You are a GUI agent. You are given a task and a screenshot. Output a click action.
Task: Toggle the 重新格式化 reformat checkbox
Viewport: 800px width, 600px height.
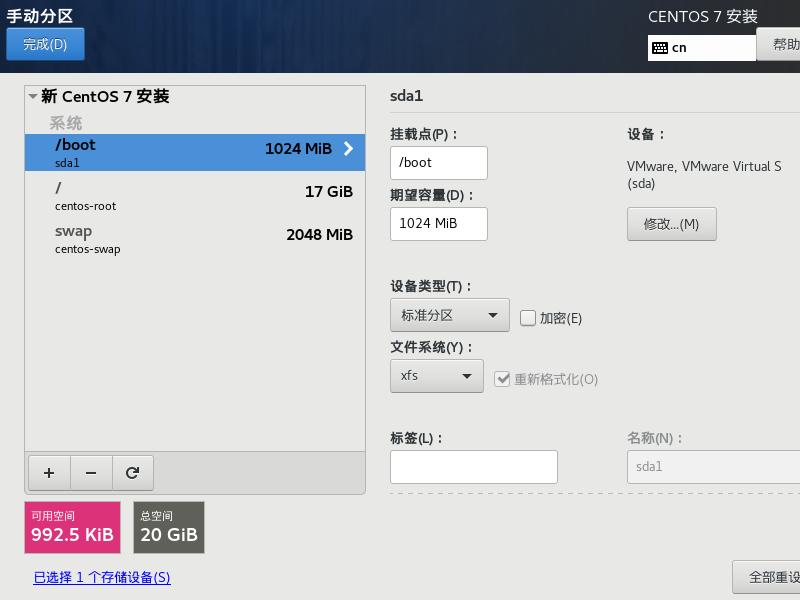(x=501, y=379)
